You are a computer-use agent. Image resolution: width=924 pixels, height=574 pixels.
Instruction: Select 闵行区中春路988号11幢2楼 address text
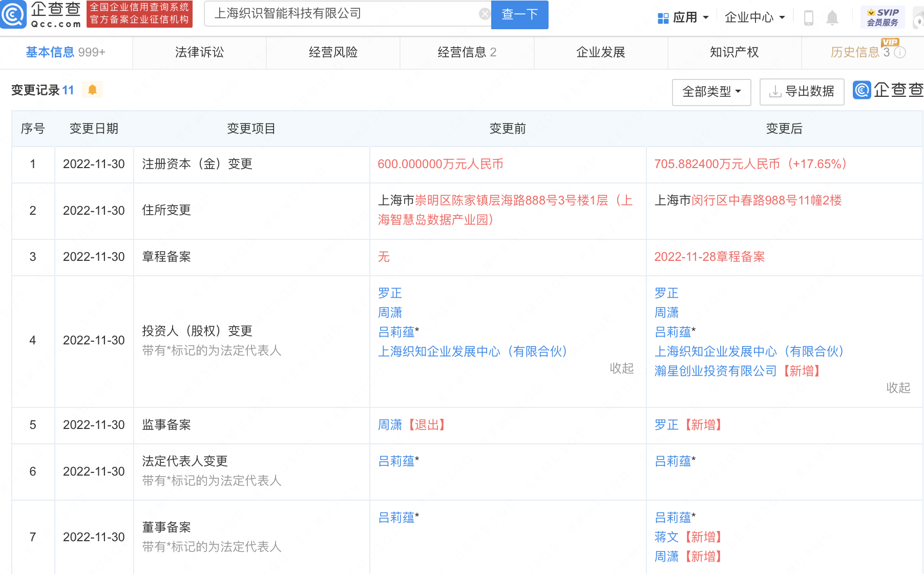[x=767, y=200]
